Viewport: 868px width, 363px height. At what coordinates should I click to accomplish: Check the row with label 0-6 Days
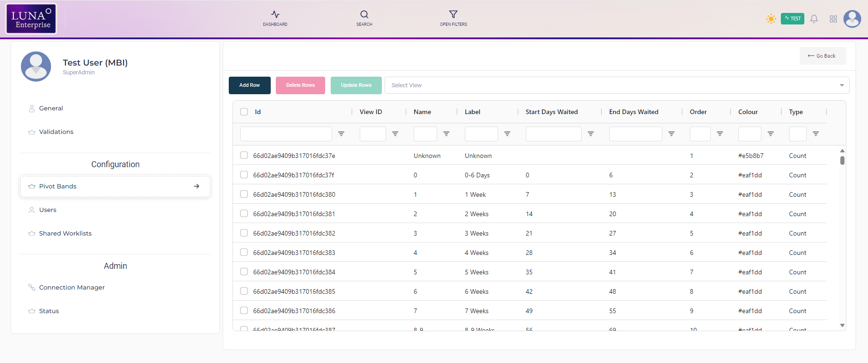click(244, 175)
